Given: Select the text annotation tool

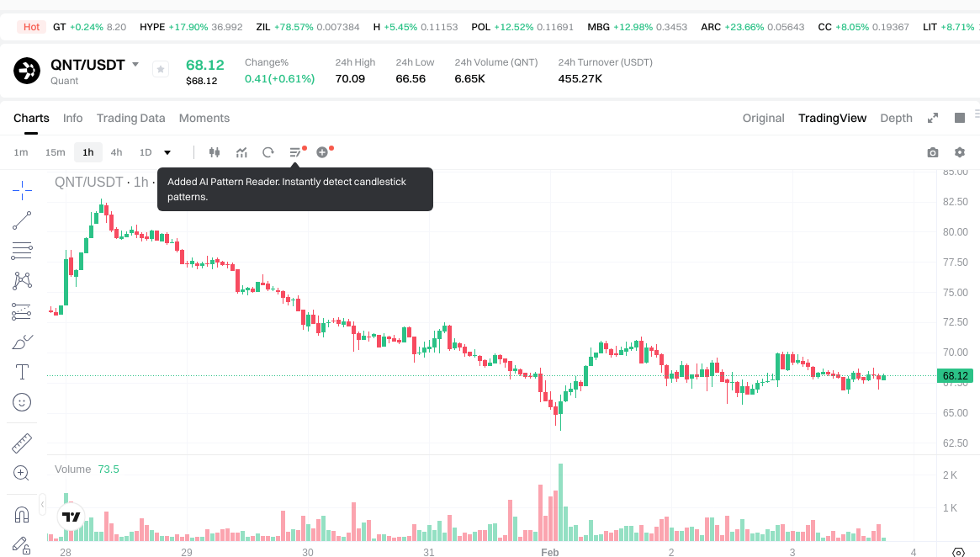Looking at the screenshot, I should (22, 372).
